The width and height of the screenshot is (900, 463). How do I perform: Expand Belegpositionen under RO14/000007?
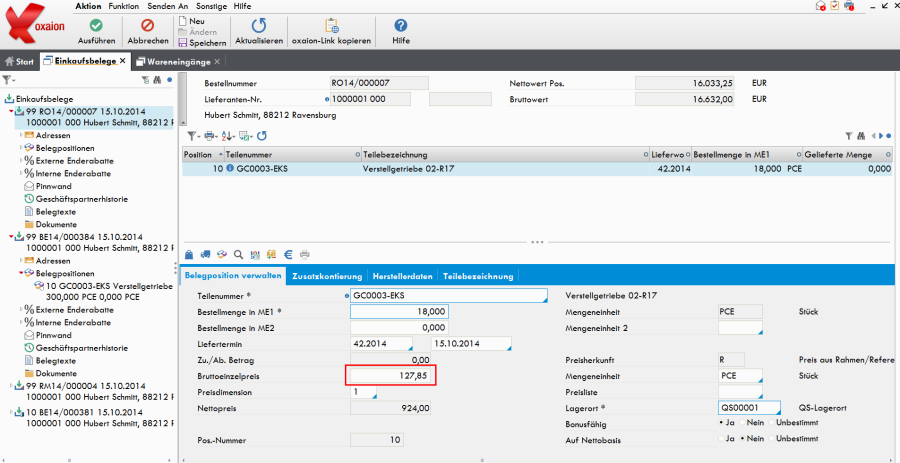click(21, 147)
